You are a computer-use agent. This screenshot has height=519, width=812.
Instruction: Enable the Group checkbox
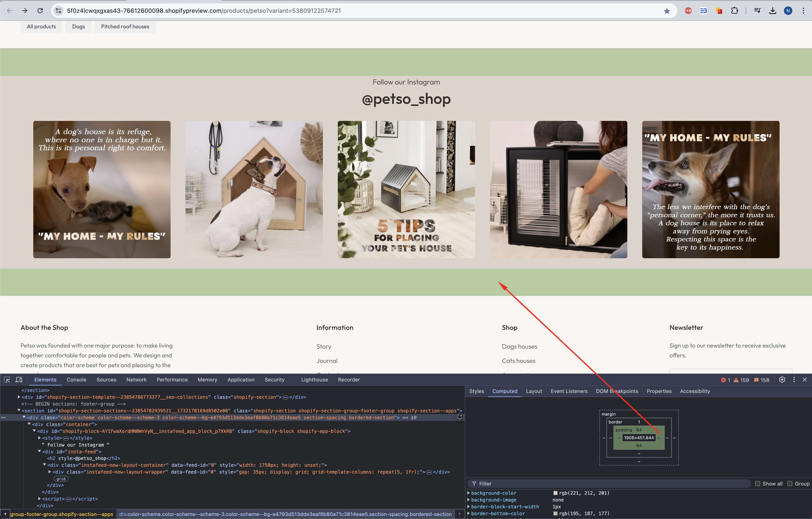pos(789,484)
